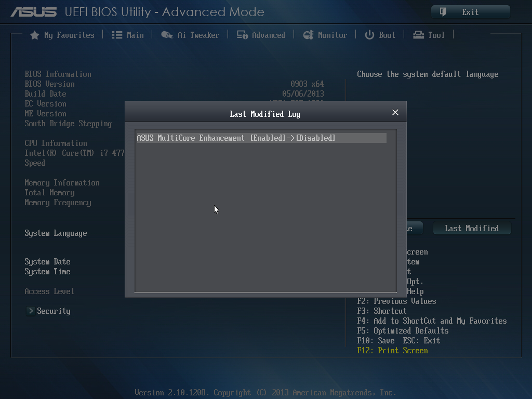Click the Last Modified Log title text

(x=265, y=114)
